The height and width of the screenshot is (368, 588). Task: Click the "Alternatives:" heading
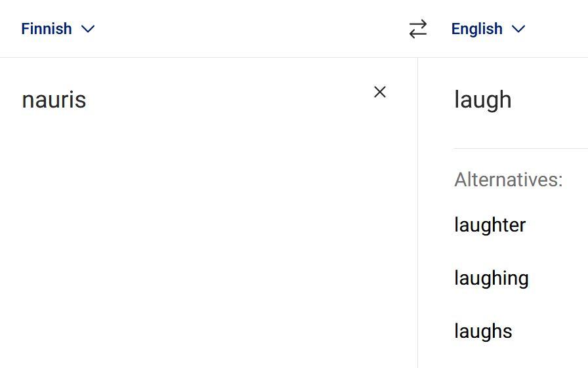pos(508,180)
